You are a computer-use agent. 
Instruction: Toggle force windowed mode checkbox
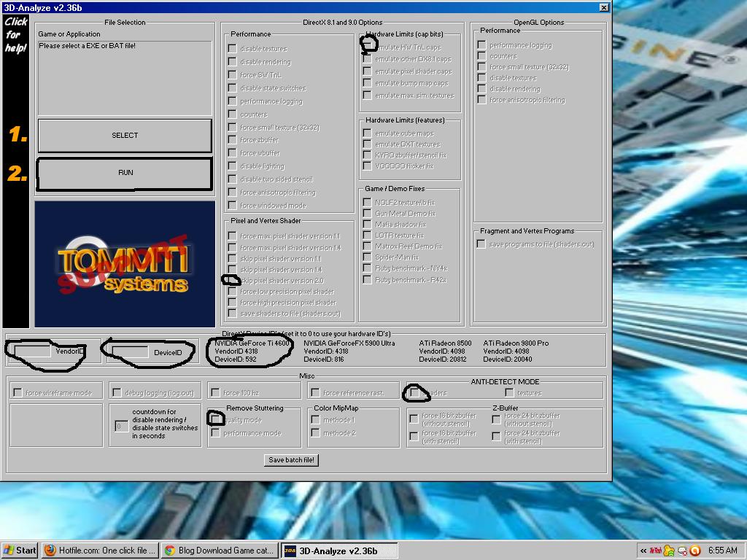click(233, 206)
